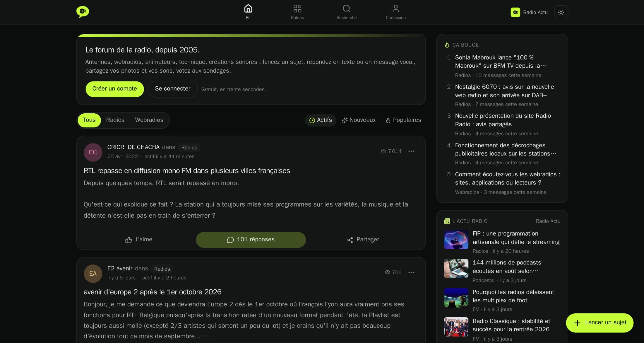Open the E2 avenir author profile
Image resolution: width=644 pixels, height=343 pixels.
click(x=120, y=268)
